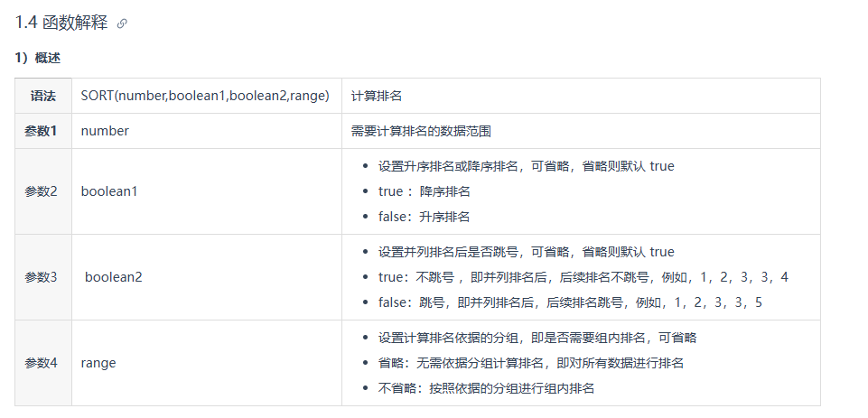The width and height of the screenshot is (868, 418).
Task: Click the 计算排名 description cell
Action: pos(376,96)
